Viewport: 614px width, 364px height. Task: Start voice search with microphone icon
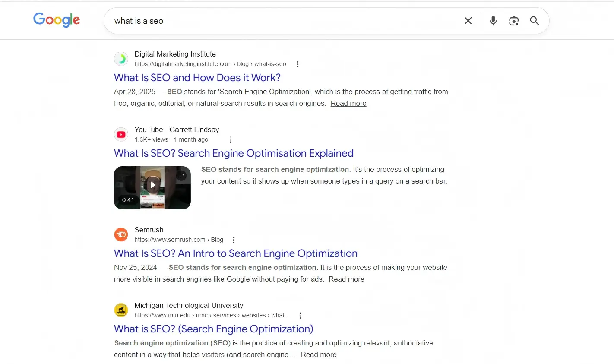pyautogui.click(x=493, y=21)
